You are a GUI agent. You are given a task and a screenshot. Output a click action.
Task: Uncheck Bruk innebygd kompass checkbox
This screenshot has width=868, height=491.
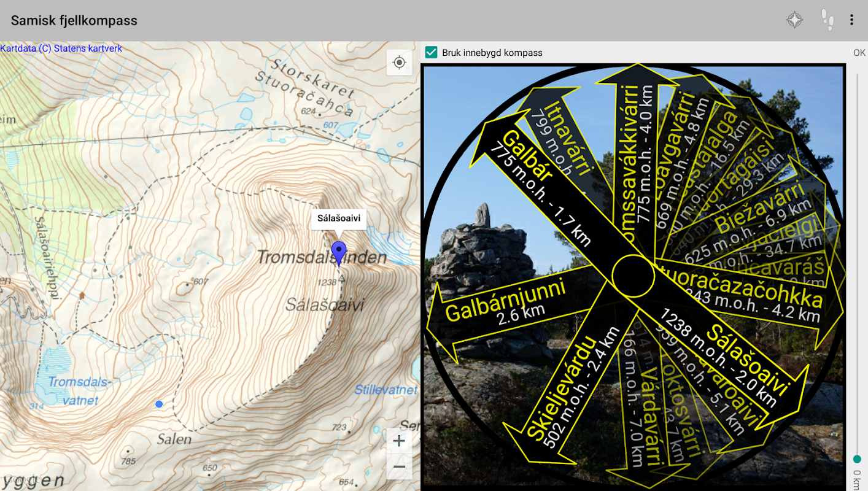(432, 52)
